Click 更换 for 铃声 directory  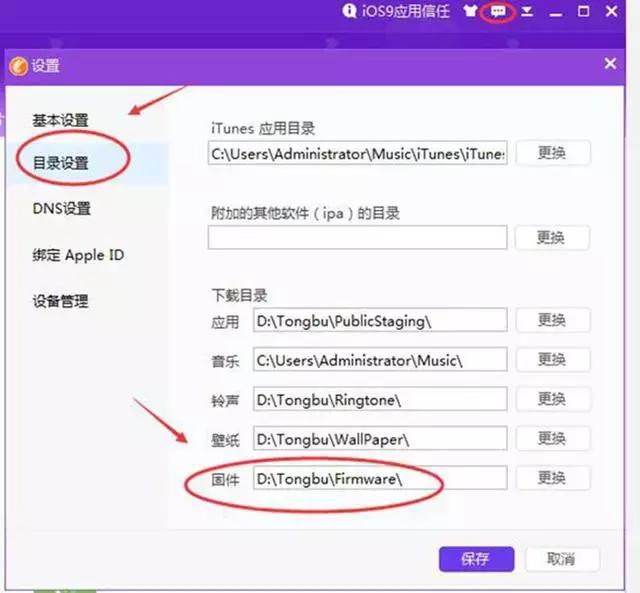(x=553, y=399)
